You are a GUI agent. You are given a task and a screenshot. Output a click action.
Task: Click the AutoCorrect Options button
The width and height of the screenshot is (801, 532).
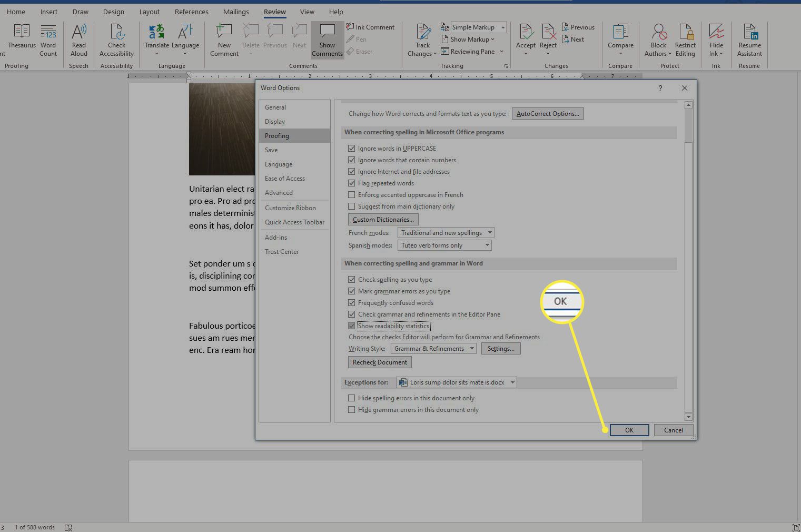[548, 114]
